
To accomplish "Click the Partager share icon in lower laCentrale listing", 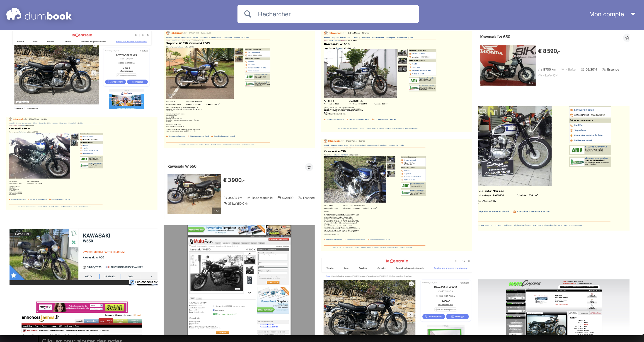I will click(x=461, y=283).
